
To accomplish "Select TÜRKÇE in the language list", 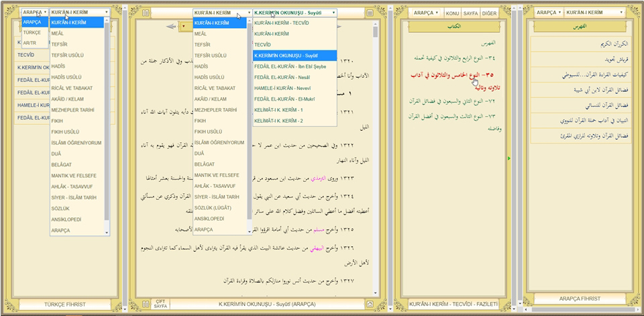I will 34,32.
